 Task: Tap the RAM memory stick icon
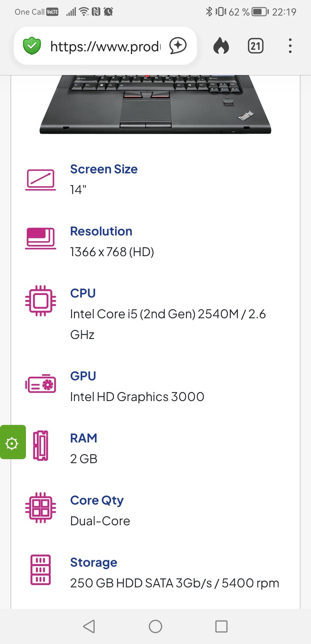click(40, 445)
